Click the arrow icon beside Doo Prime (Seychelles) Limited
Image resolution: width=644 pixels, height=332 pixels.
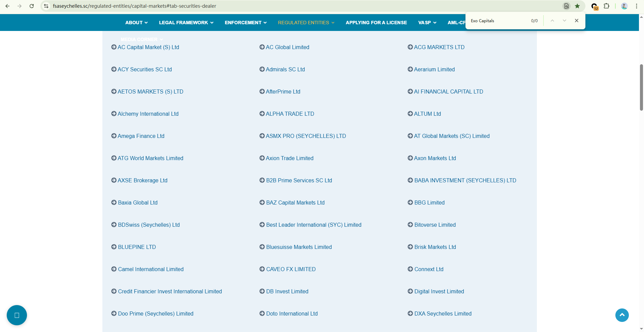point(114,313)
